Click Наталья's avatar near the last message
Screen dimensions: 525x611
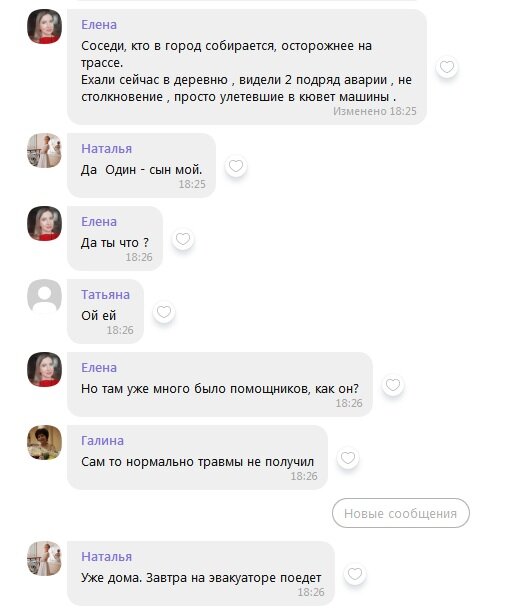(x=44, y=558)
